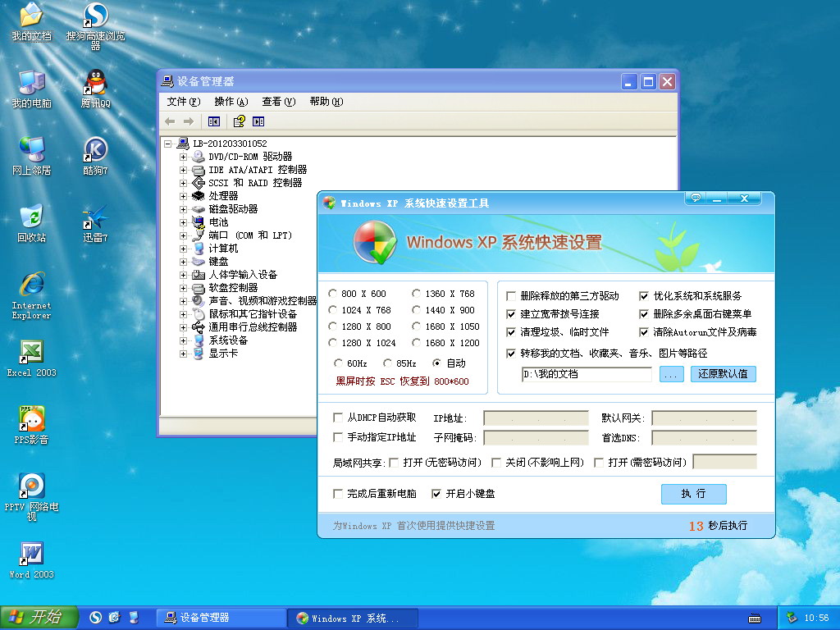Open the PPS影音 desktop shortcut
The image size is (840, 630).
[x=32, y=426]
